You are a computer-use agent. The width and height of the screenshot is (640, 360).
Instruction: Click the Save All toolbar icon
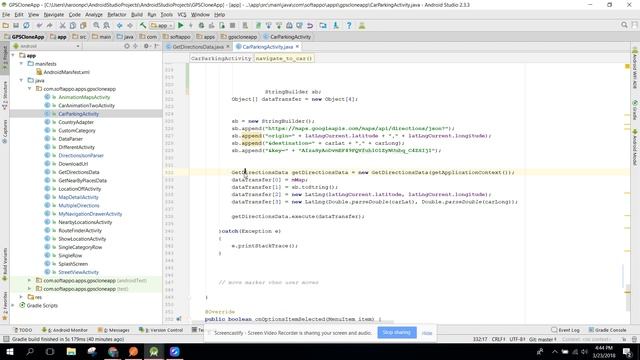point(16,25)
